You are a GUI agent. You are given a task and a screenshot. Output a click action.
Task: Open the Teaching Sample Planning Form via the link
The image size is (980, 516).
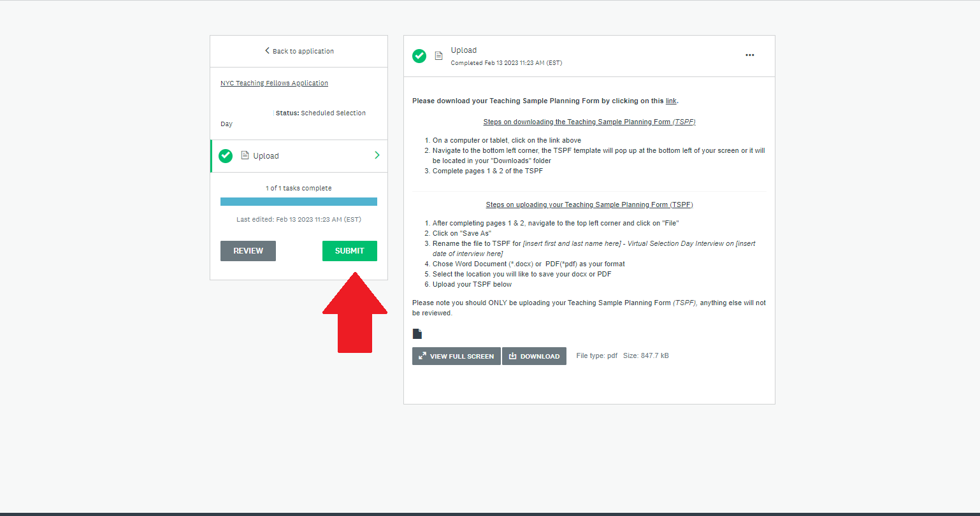click(x=671, y=101)
